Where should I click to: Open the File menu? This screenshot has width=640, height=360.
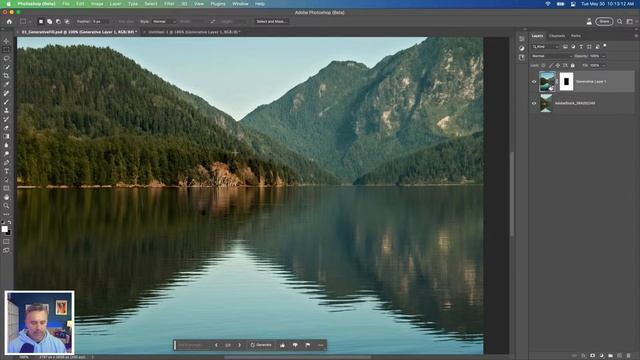click(66, 4)
